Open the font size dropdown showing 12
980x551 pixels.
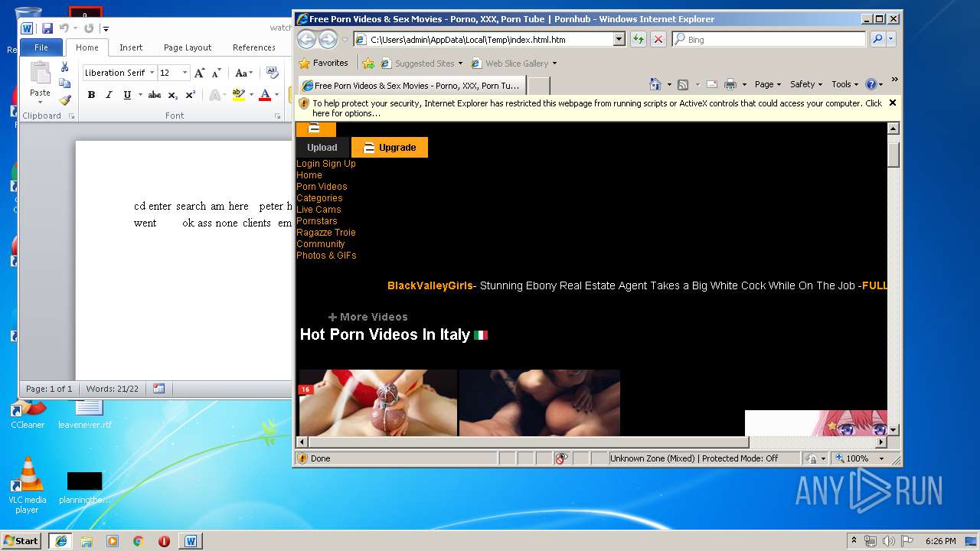point(185,73)
